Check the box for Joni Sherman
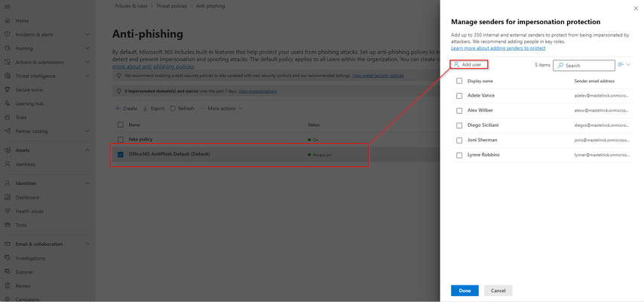The width and height of the screenshot is (644, 302). pos(459,140)
